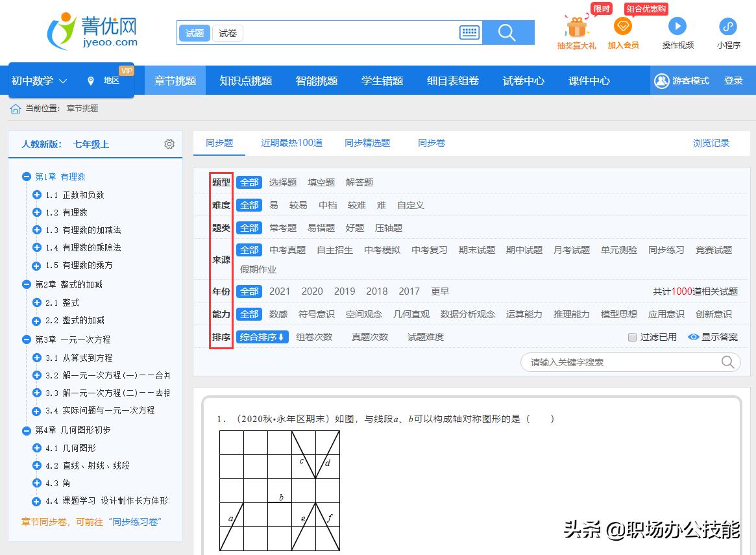This screenshot has width=756, height=555.
Task: Expand section 4.3 角
Action: [x=36, y=483]
